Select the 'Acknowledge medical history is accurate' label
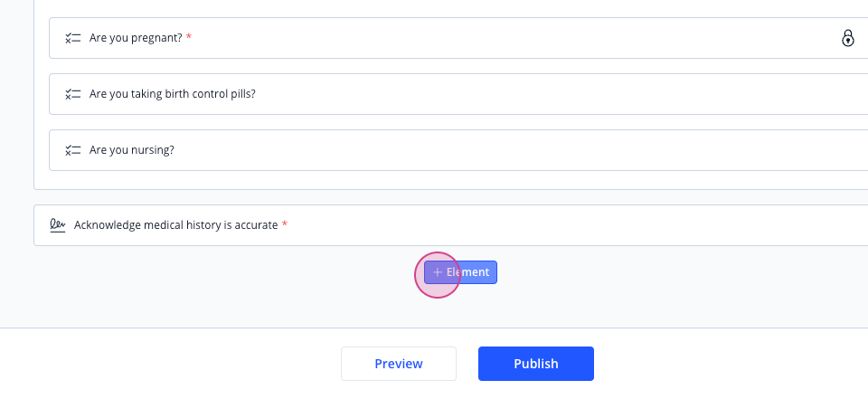Viewport: 868px width, 399px height. point(176,225)
